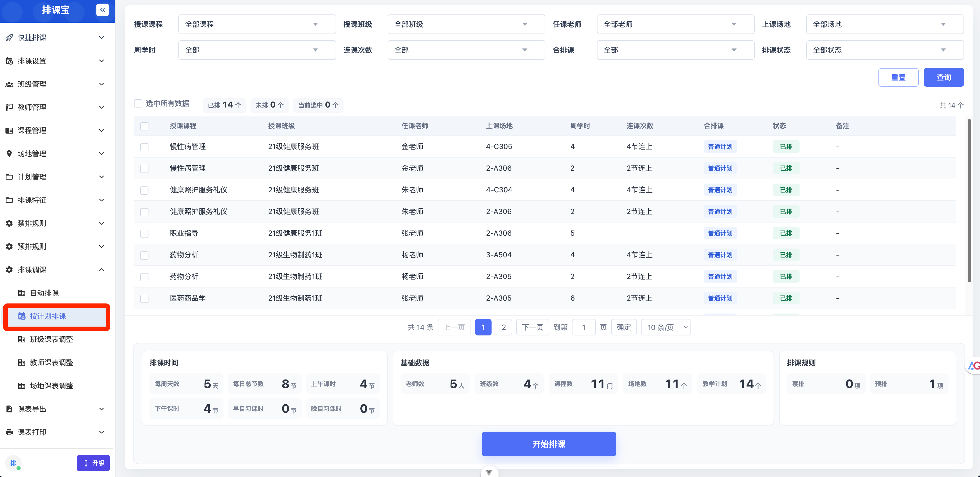Click the people icon beside 班级管理
Screen dimensions: 980x477
[9, 84]
